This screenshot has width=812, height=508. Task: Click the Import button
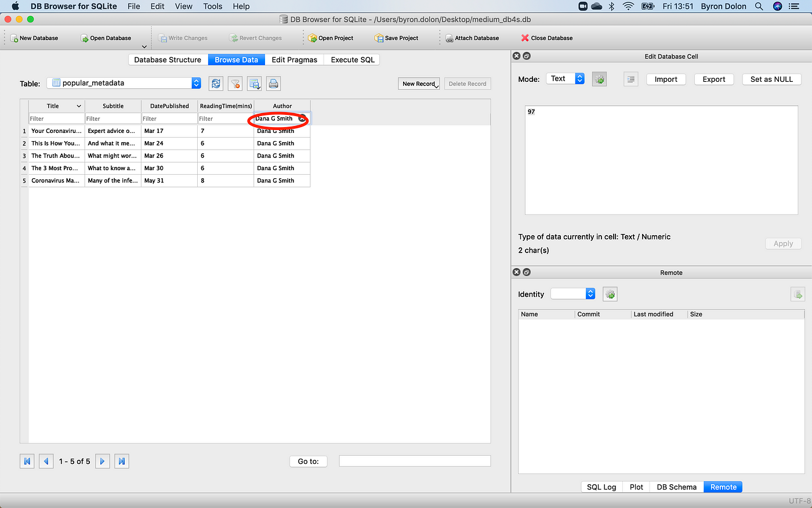tap(666, 80)
